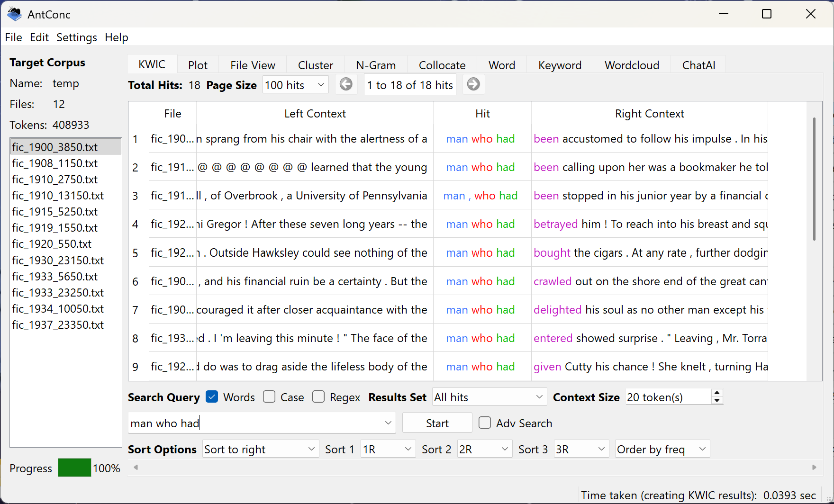Image resolution: width=834 pixels, height=504 pixels.
Task: Uncheck the Words checkbox
Action: pyautogui.click(x=212, y=397)
